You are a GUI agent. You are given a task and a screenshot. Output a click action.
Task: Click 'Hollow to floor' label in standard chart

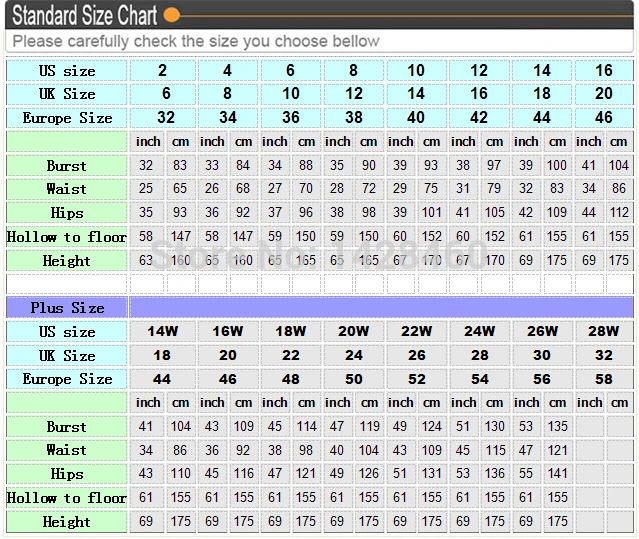click(x=67, y=237)
